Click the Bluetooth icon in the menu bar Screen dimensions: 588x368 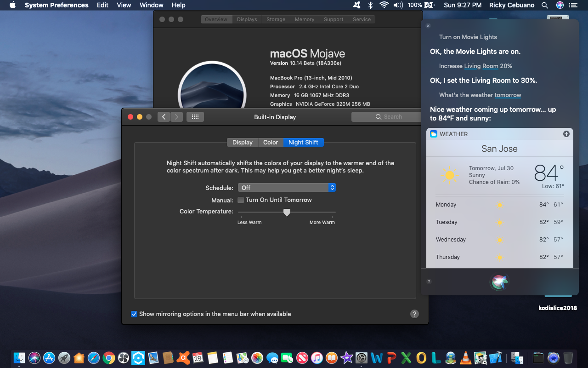coord(370,5)
